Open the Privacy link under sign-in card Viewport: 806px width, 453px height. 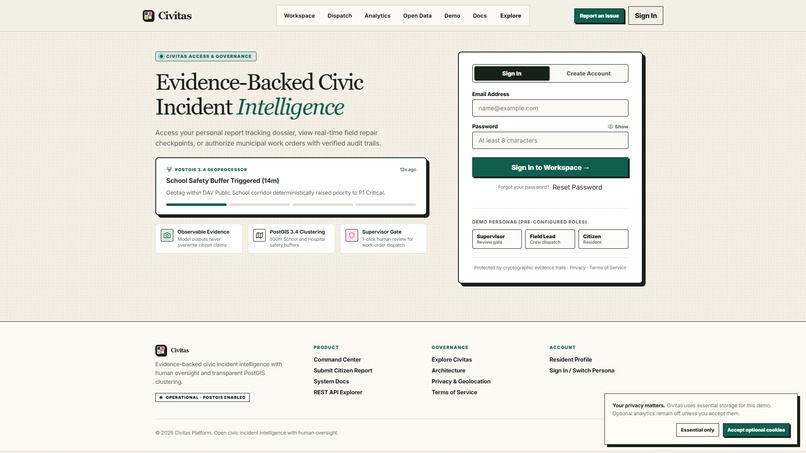point(577,267)
